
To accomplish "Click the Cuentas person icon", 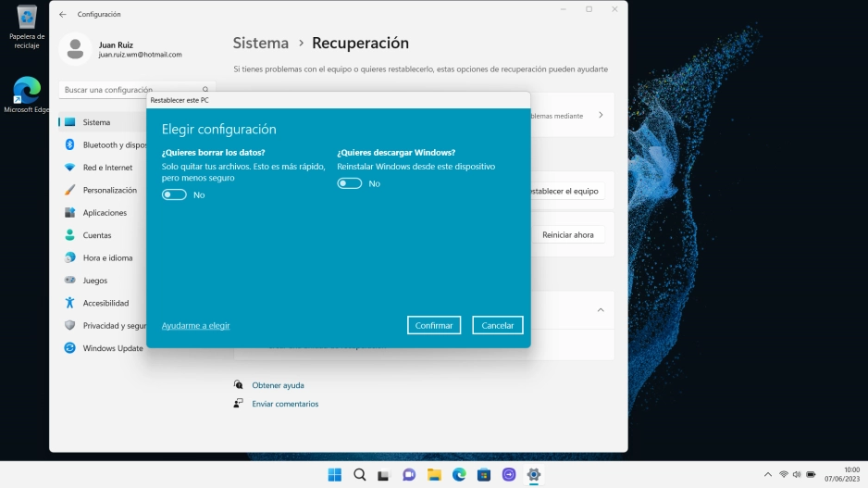I will click(69, 235).
